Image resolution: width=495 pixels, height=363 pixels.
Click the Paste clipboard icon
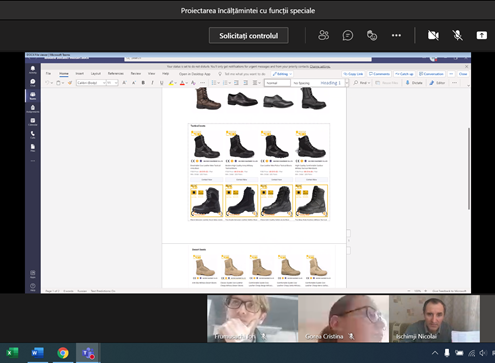tap(58, 83)
